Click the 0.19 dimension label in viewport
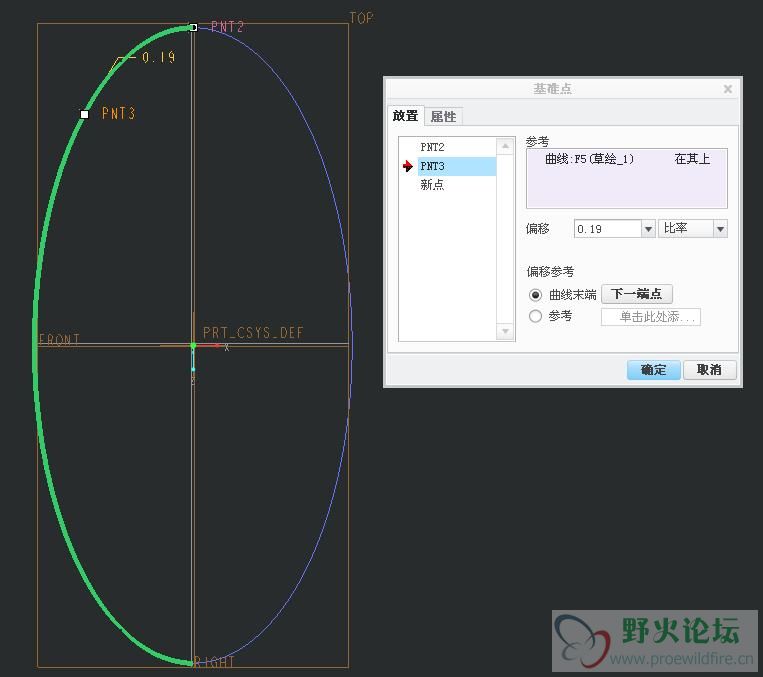 158,57
